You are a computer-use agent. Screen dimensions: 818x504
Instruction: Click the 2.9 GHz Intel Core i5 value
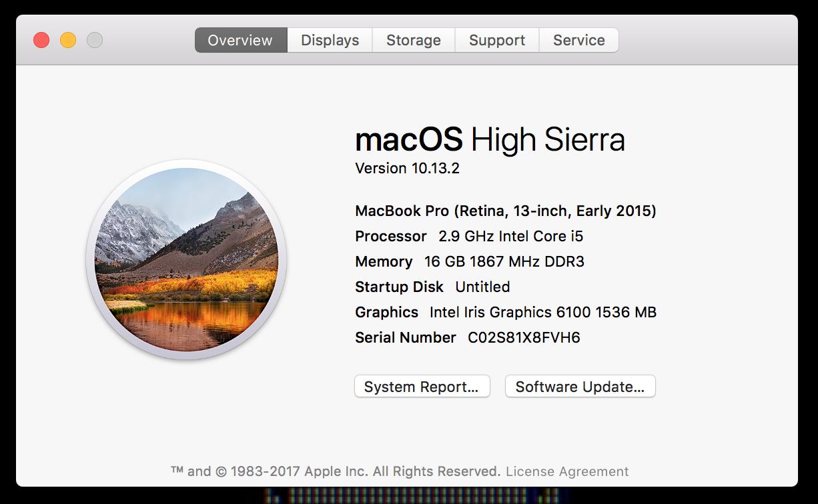[x=511, y=236]
